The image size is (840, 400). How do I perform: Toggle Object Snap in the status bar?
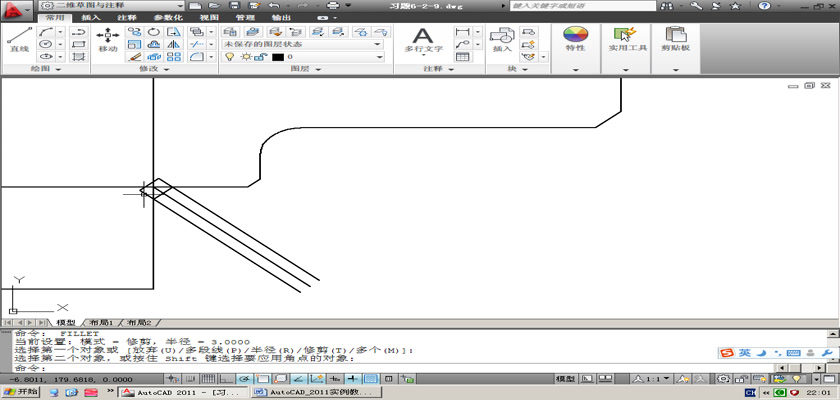pos(263,379)
